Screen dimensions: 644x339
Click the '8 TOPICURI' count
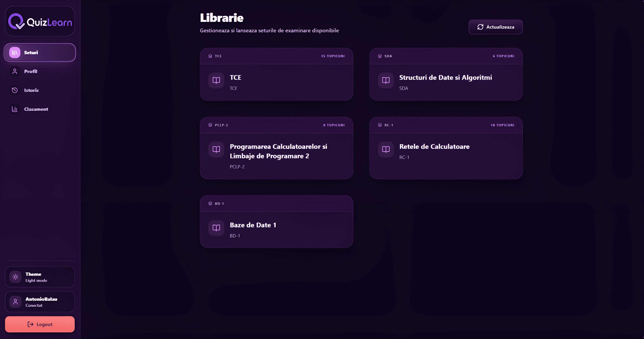[x=334, y=125]
